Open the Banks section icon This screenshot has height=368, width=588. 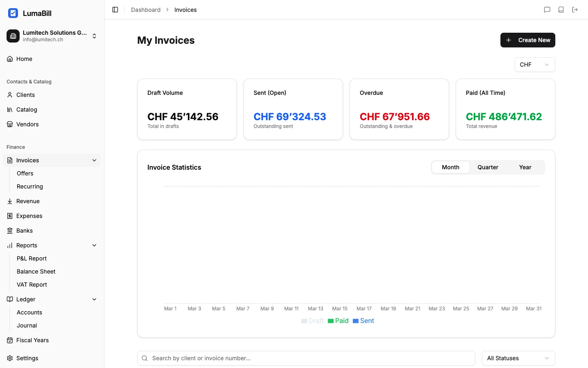coord(9,231)
